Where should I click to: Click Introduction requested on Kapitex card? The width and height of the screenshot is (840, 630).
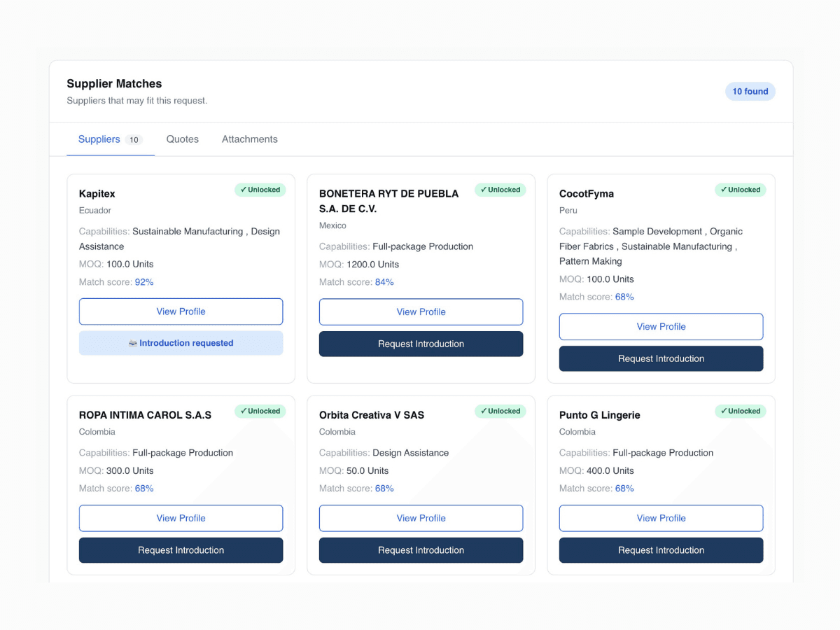[x=181, y=343]
